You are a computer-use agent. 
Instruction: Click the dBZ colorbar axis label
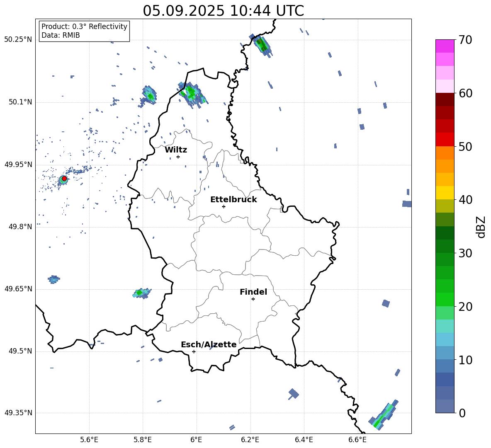pyautogui.click(x=481, y=227)
